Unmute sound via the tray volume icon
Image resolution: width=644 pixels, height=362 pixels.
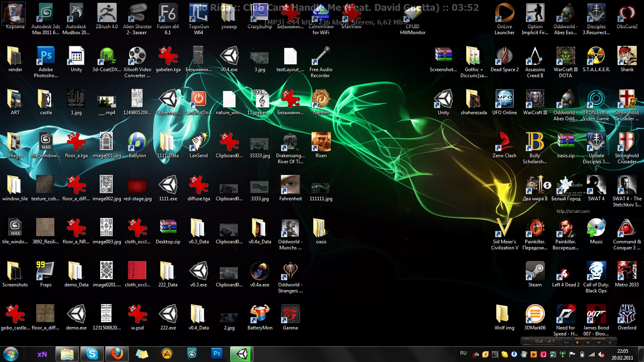(x=601, y=354)
